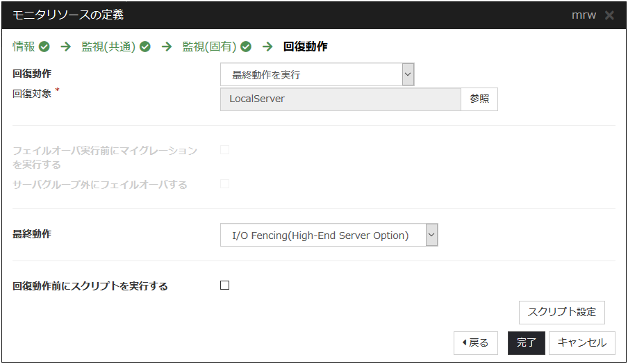The image size is (628, 364).
Task: Toggle サーバグループ外にフェイルオーバする checkbox
Action: [x=224, y=184]
